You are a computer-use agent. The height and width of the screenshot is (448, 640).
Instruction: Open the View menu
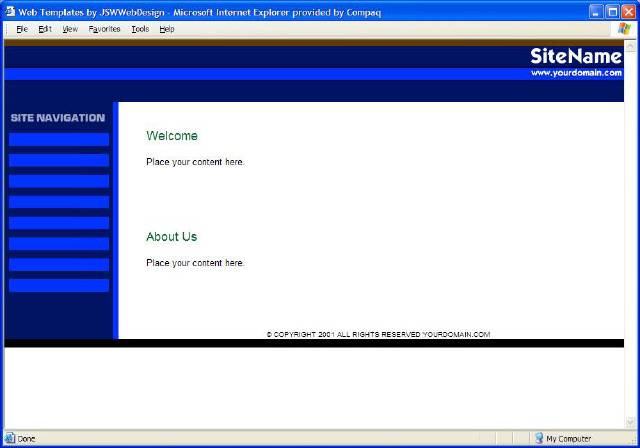click(69, 29)
